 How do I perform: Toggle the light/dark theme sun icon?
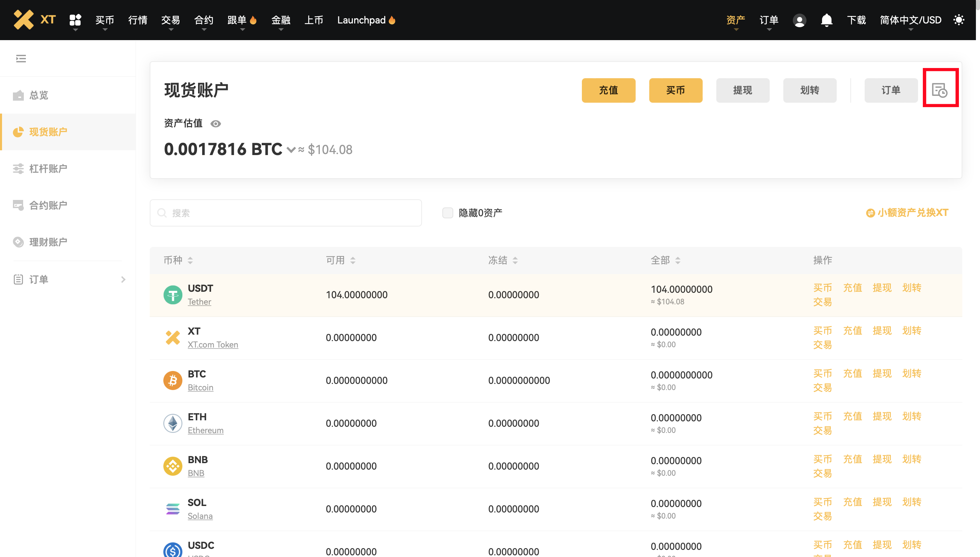959,20
